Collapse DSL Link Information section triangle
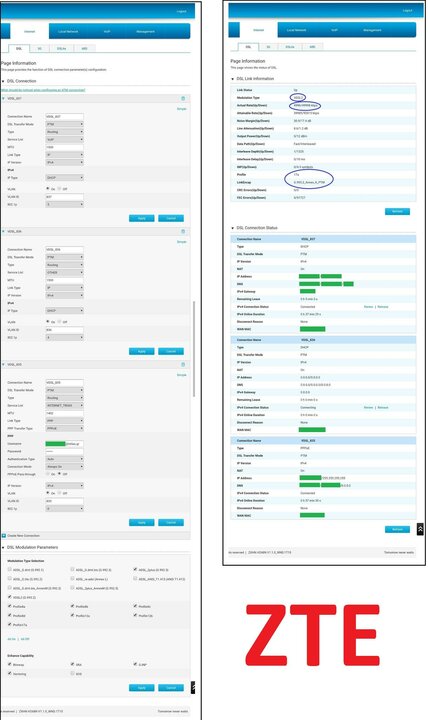428x720 pixels. point(232,79)
